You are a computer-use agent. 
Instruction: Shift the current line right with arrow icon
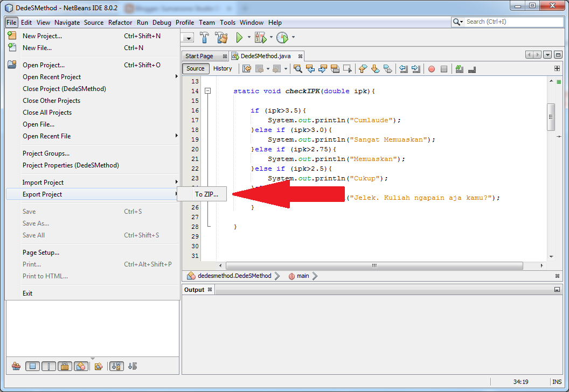[416, 69]
